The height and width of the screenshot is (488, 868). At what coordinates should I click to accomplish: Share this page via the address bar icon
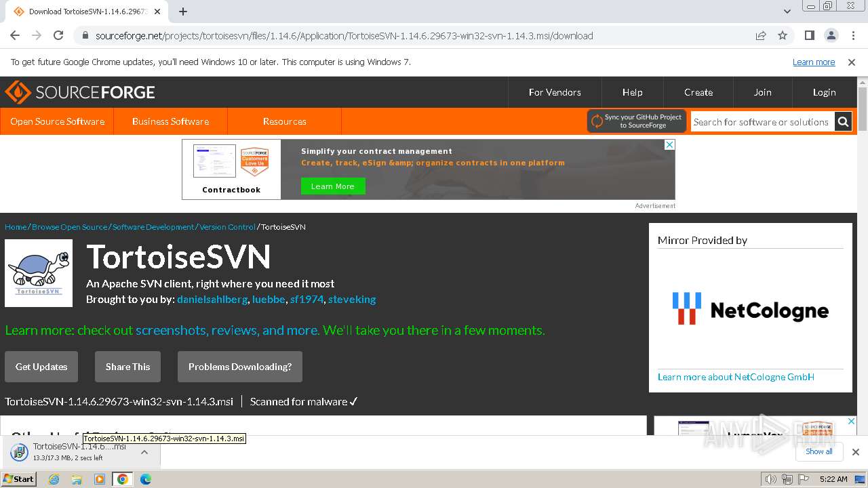pyautogui.click(x=761, y=36)
